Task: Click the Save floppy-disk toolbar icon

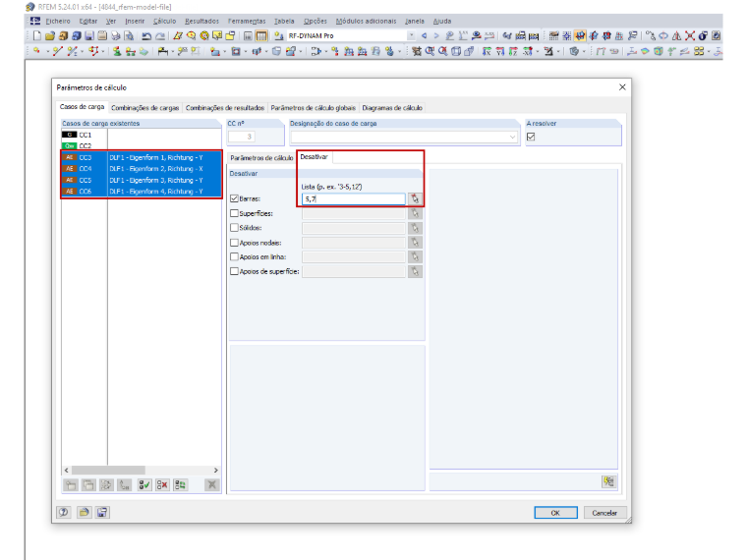Action: pos(89,35)
